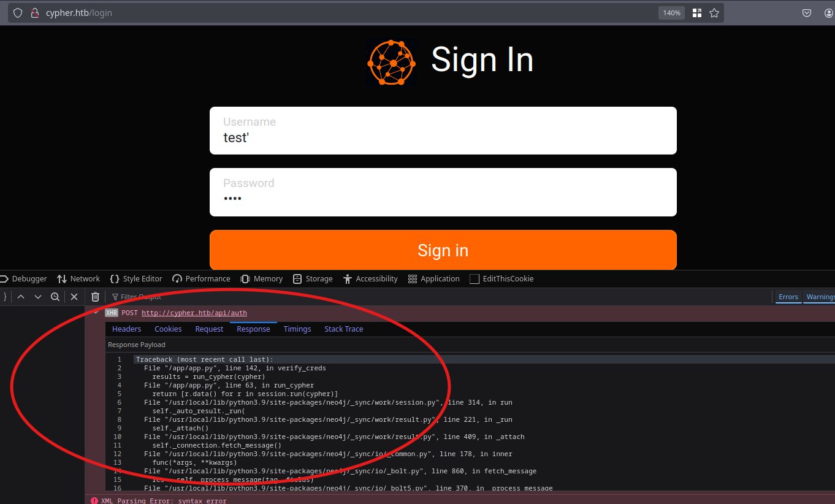Toggle the Errors filter in console
The width and height of the screenshot is (835, 504).
(788, 297)
